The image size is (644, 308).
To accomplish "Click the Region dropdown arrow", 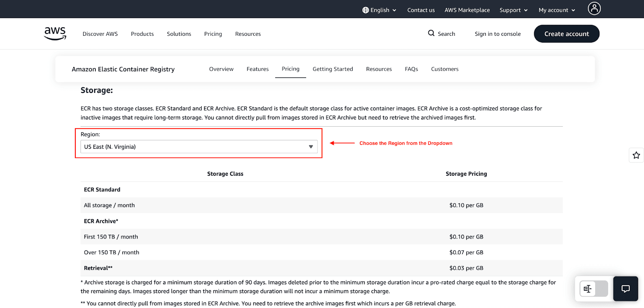I will [x=311, y=147].
